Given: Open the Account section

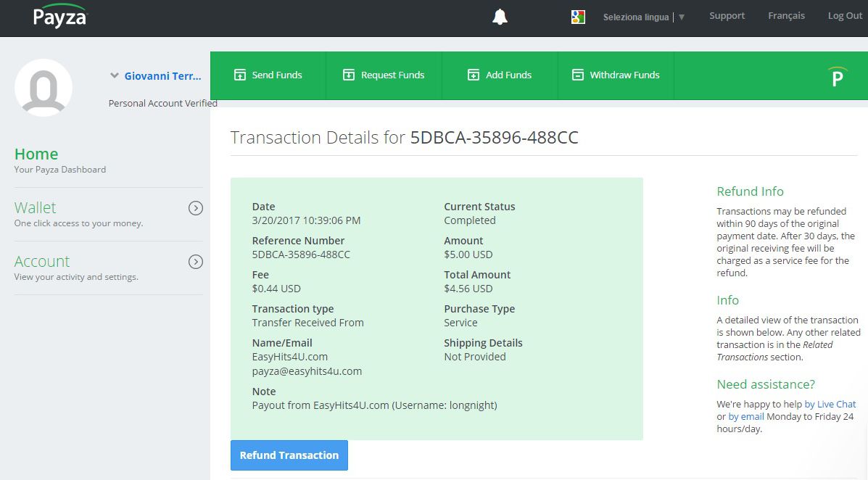Looking at the screenshot, I should click(42, 261).
